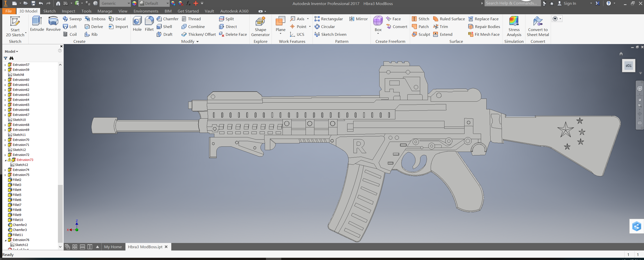Click the appearance color swatch beside Default
The width and height of the screenshot is (644, 260).
tap(134, 3)
